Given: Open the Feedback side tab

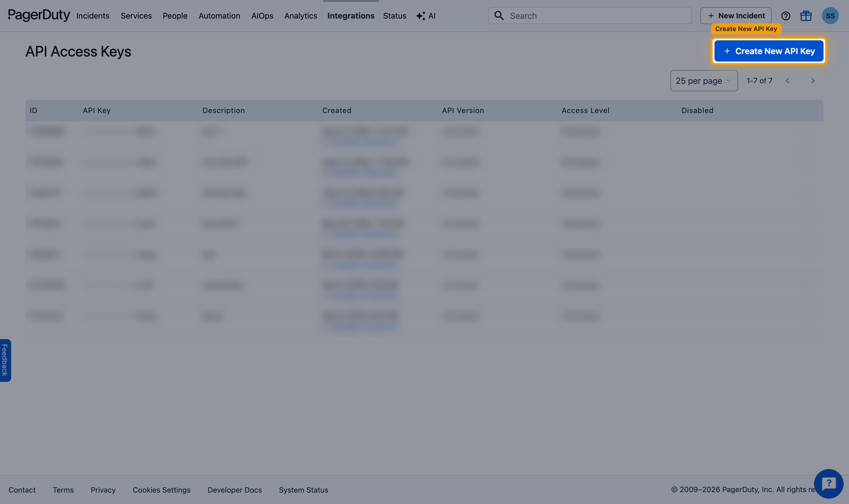Looking at the screenshot, I should click(x=5, y=360).
